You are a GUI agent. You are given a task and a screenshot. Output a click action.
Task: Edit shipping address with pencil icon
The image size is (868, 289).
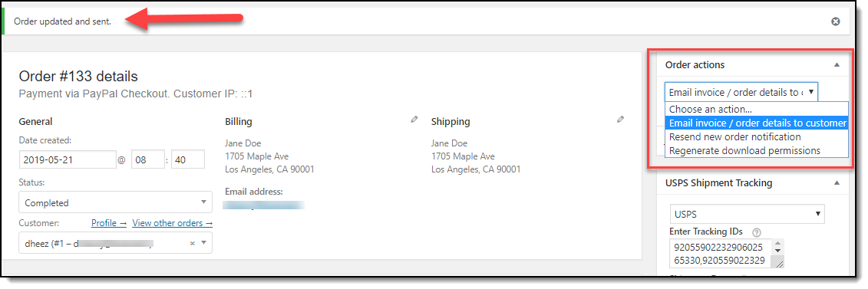(621, 119)
